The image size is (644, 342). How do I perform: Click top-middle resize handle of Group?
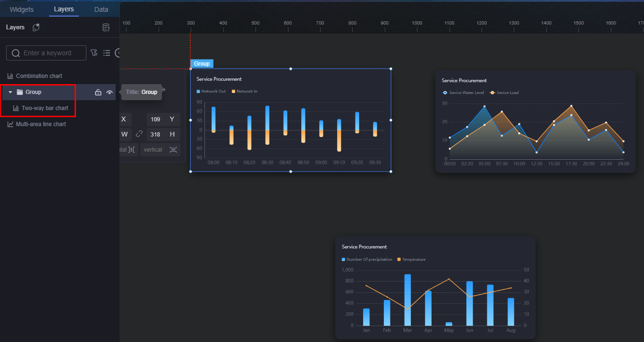coord(290,69)
